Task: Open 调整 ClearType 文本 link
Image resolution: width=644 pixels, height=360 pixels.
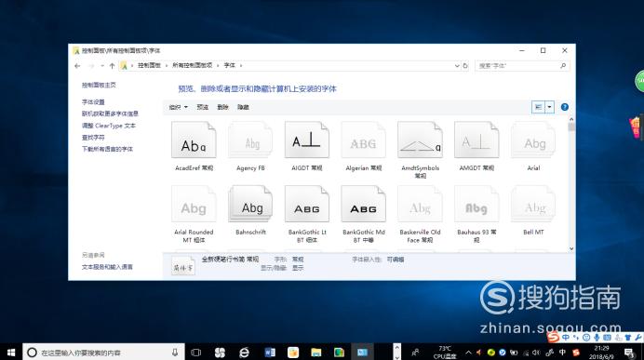Action: pos(109,126)
